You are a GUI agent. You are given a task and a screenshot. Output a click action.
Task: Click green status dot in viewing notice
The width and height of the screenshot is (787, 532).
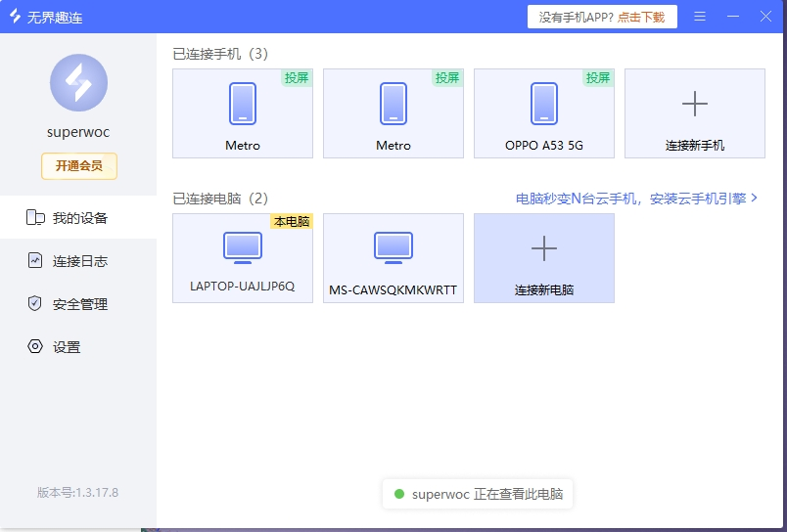click(399, 494)
